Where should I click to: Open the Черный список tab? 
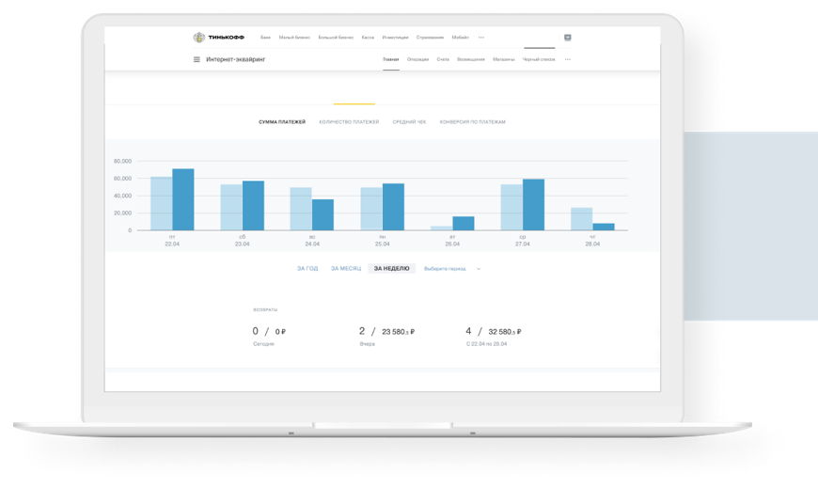(x=539, y=59)
